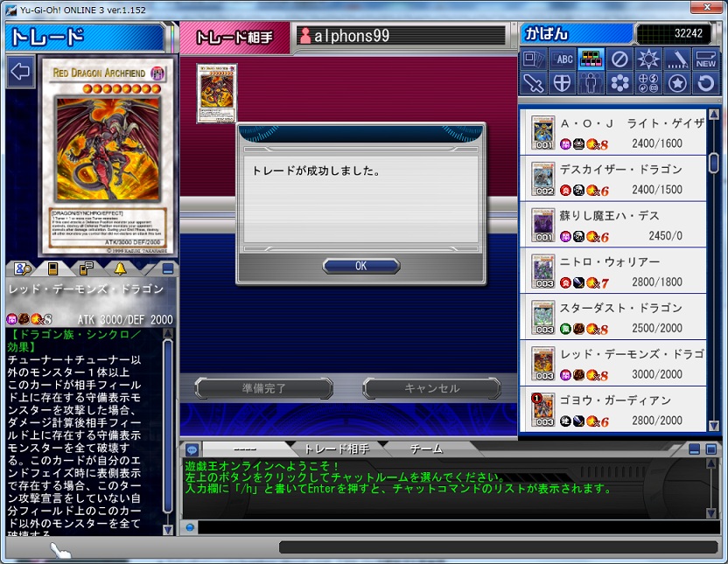Click OK in the trade success dialog
Viewport: 728px width, 564px height.
pos(361,266)
